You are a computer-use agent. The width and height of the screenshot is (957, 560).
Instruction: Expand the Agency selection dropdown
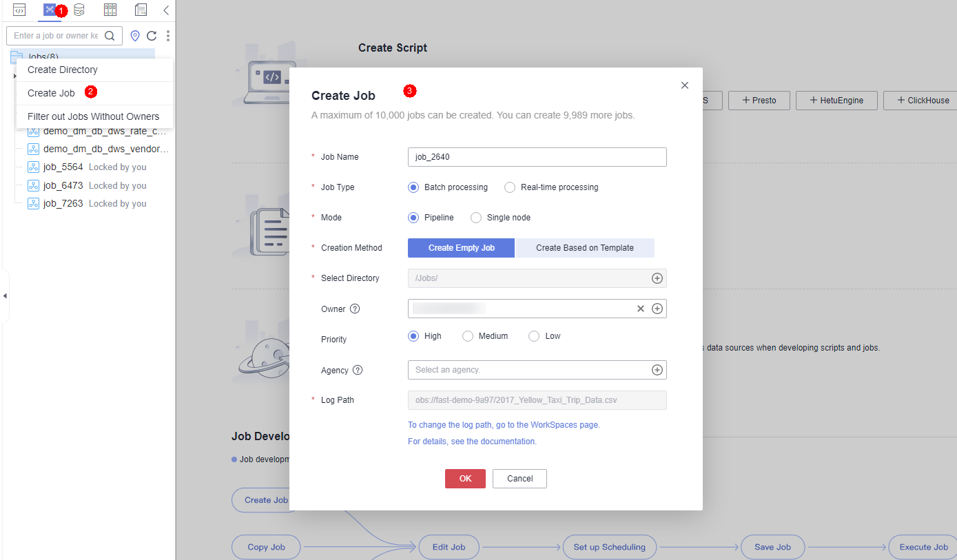point(657,370)
